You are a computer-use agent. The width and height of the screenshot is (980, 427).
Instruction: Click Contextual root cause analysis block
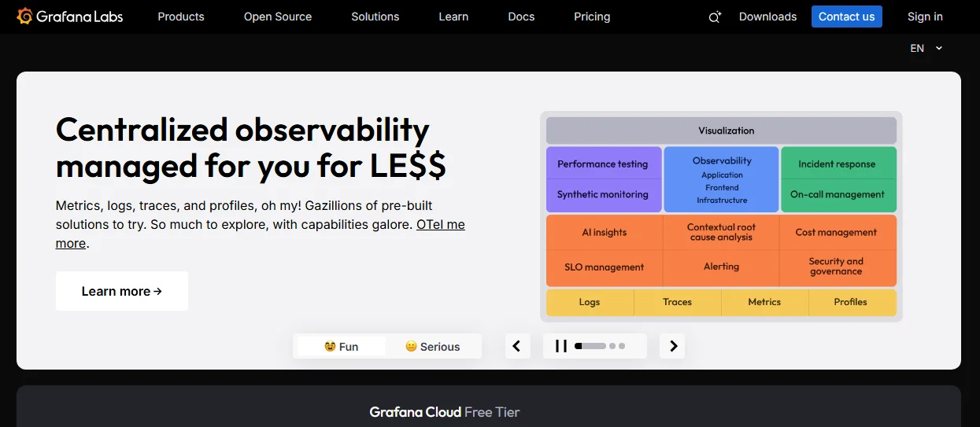coord(721,232)
